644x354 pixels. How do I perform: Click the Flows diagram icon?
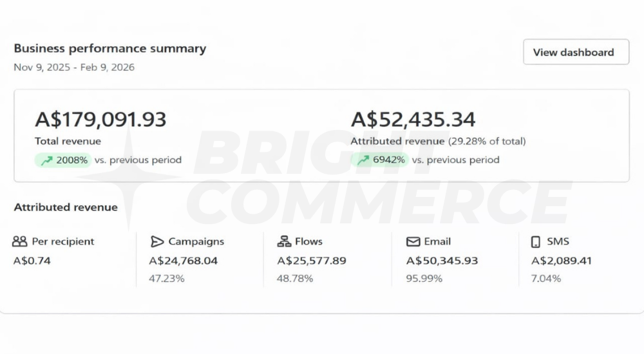[284, 241]
